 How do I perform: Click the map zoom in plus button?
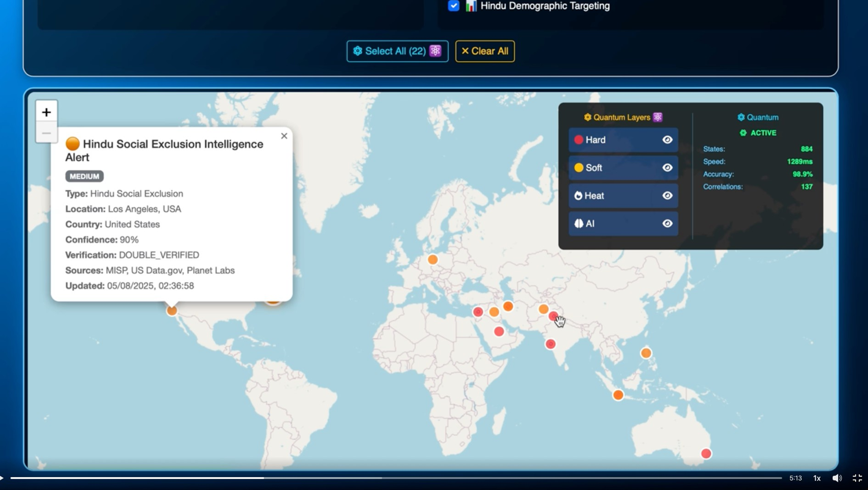point(46,112)
